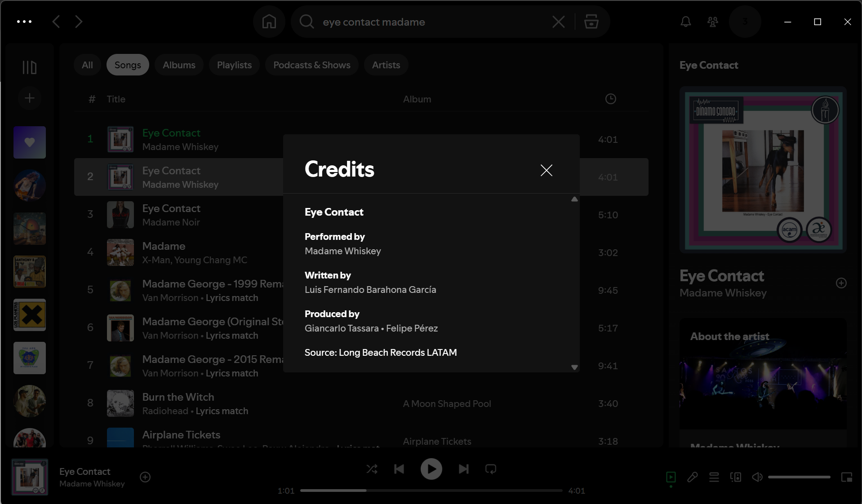Clear the search field text

pyautogui.click(x=558, y=22)
